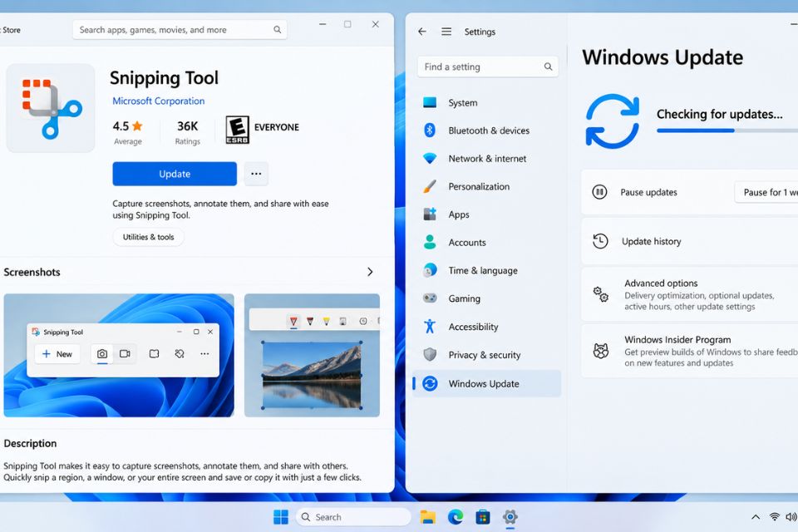Image resolution: width=798 pixels, height=532 pixels.
Task: Click the Snipping Tool app title
Action: (x=164, y=77)
